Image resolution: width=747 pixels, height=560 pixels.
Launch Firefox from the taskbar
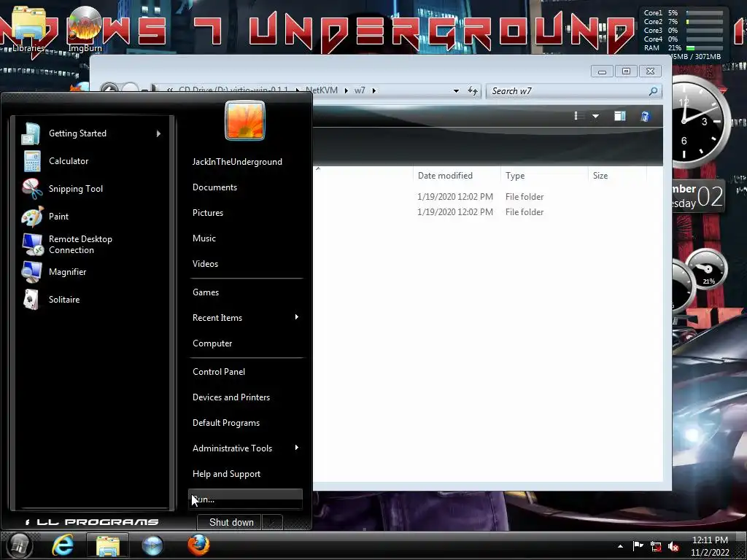coord(198,545)
